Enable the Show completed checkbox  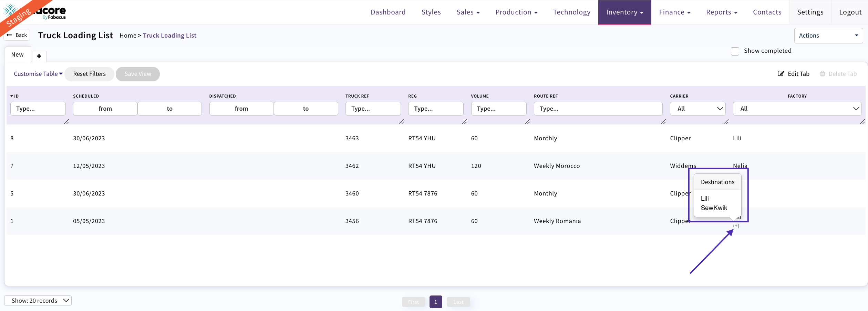[x=735, y=51]
